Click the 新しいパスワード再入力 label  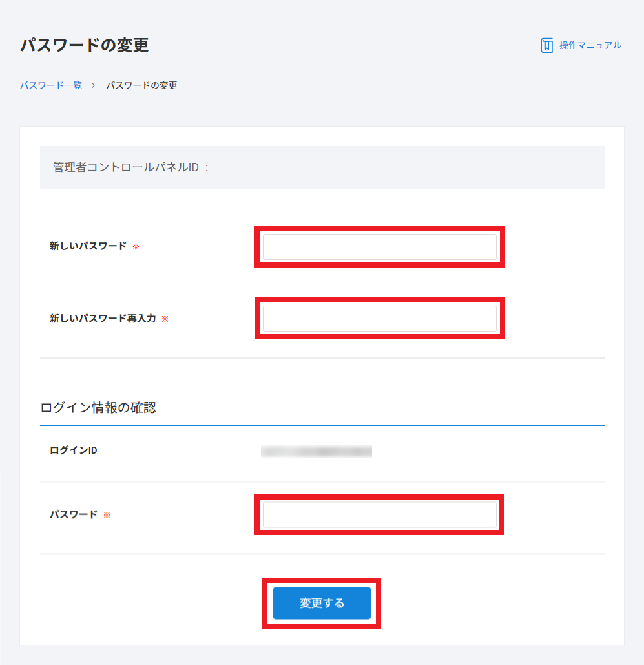[103, 319]
